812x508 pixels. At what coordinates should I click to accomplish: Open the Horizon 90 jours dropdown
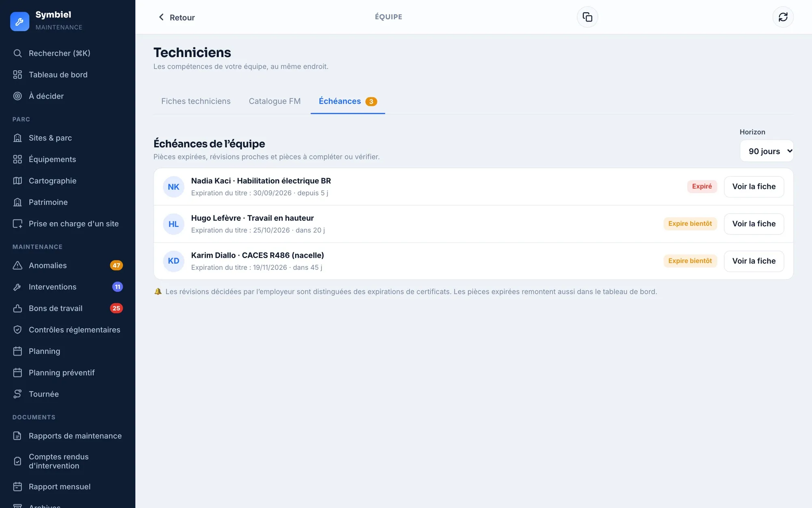click(767, 151)
